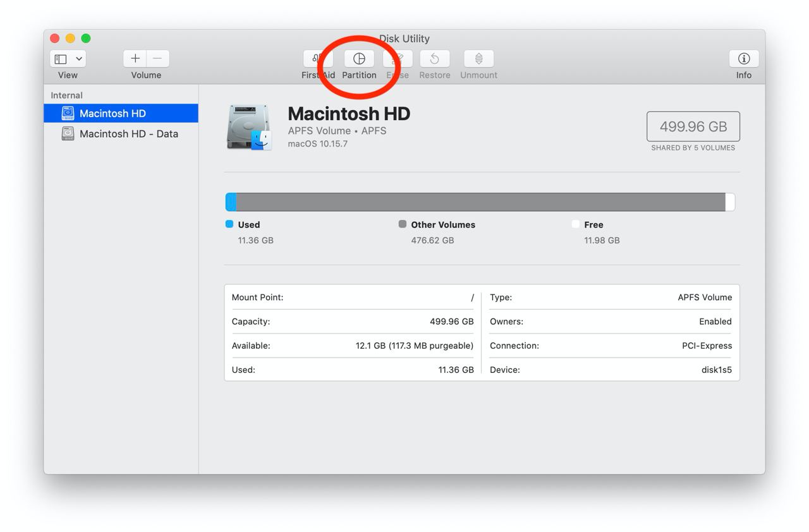
Task: Click the 'Mount Point:' row label
Action: tap(258, 297)
